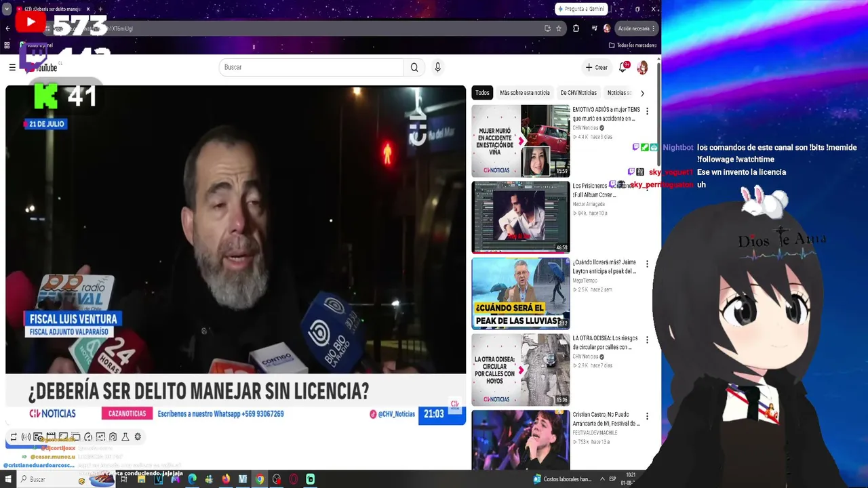Screen dimensions: 868x488
Task: Focus the YouTube Buscar search field
Action: point(311,67)
